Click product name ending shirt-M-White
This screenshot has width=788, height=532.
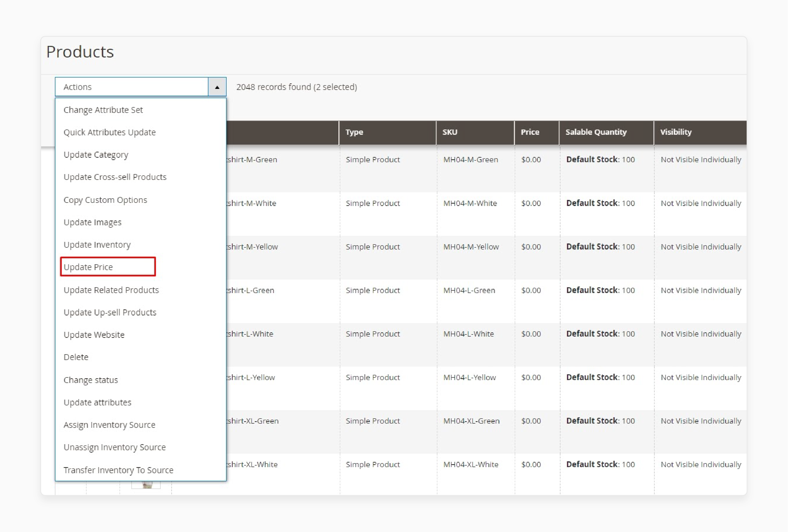(x=251, y=203)
